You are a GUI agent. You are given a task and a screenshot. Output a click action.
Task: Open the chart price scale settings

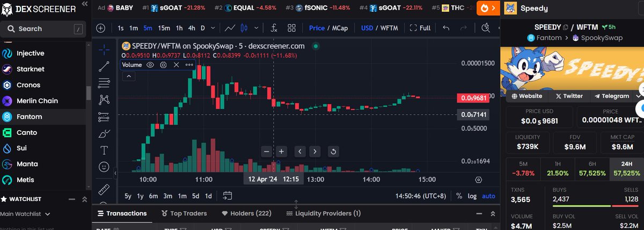(479, 179)
